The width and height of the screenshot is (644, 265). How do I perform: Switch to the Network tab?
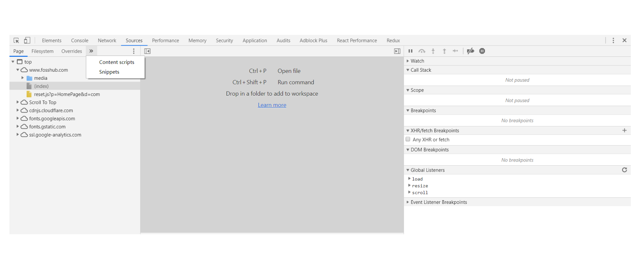107,41
